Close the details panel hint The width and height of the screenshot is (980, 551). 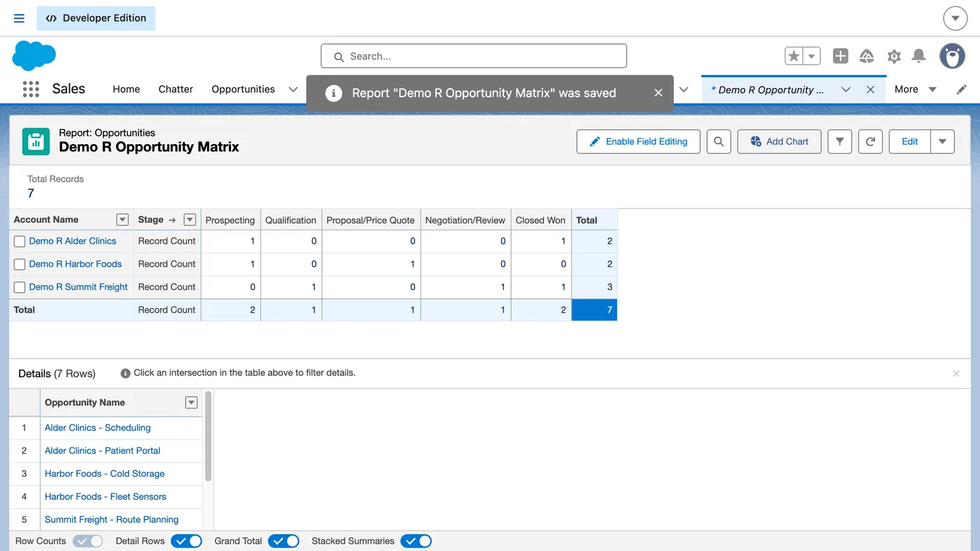click(x=956, y=374)
